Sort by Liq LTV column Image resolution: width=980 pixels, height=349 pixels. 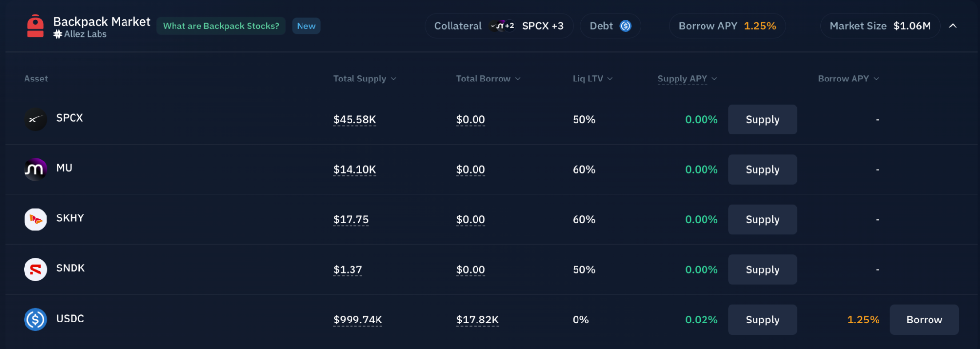pos(593,79)
